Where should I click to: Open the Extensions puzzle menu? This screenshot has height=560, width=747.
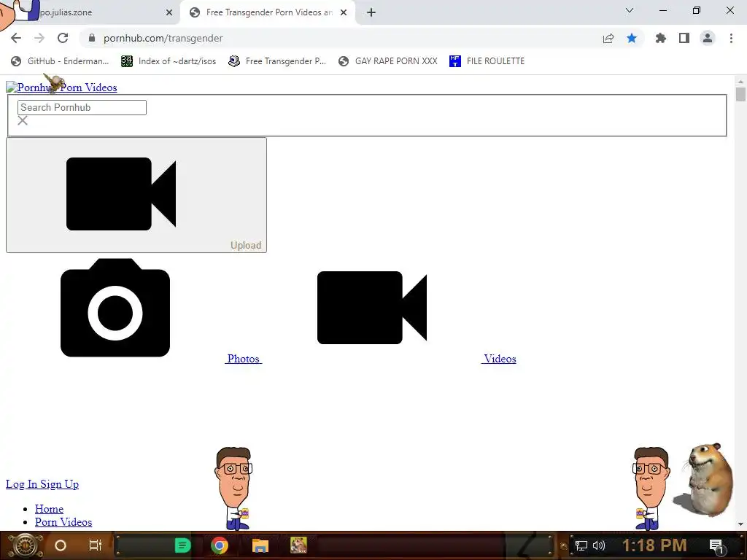point(660,38)
